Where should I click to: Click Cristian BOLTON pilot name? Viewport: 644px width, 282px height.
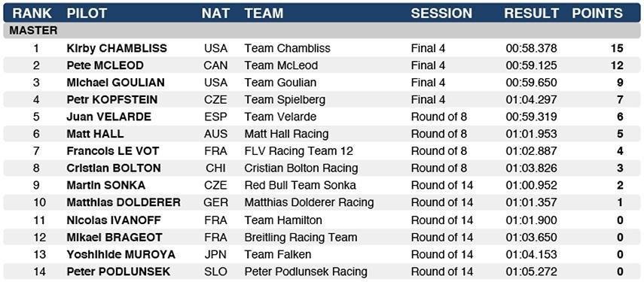pos(114,168)
